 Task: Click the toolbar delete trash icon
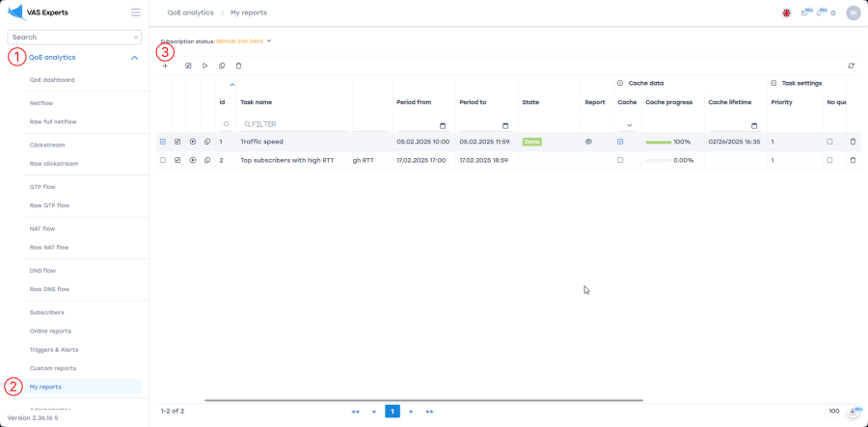(x=239, y=66)
